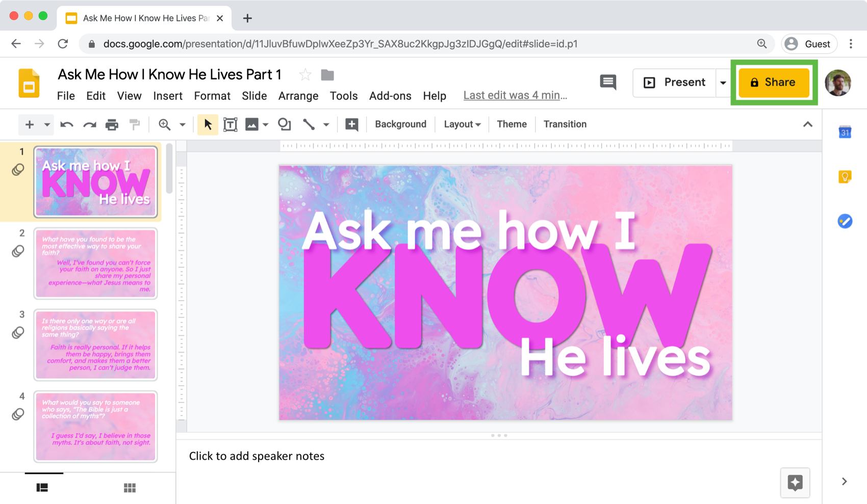Click the Background button
The width and height of the screenshot is (867, 504).
(x=400, y=124)
